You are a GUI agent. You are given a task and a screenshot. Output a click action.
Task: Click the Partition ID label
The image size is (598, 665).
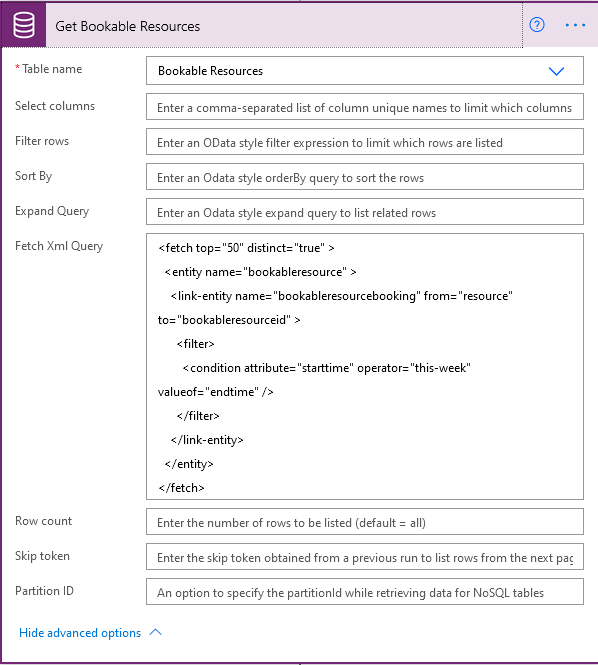(44, 591)
